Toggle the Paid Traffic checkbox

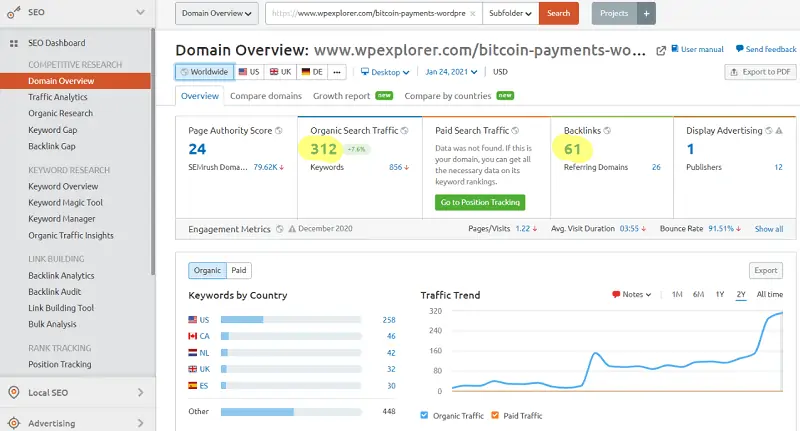pyautogui.click(x=495, y=415)
